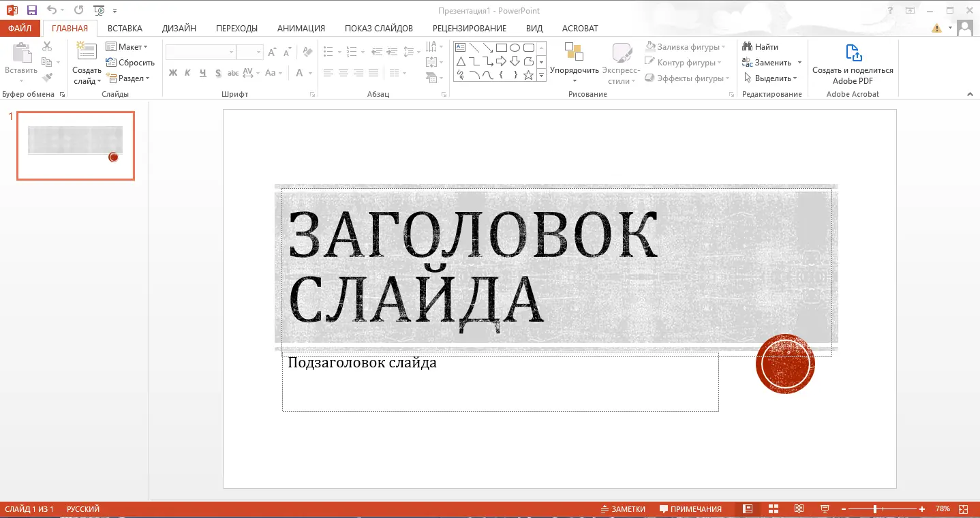Select the Slide Show view icon
The image size is (980, 518).
click(825, 508)
